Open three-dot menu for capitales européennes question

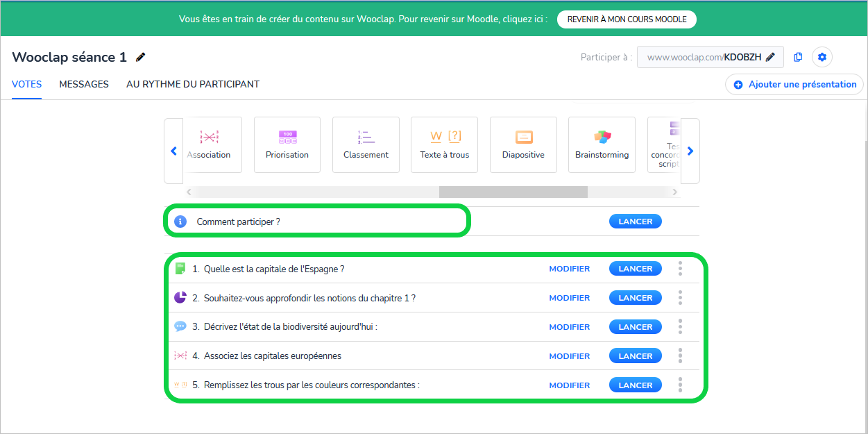coord(680,356)
